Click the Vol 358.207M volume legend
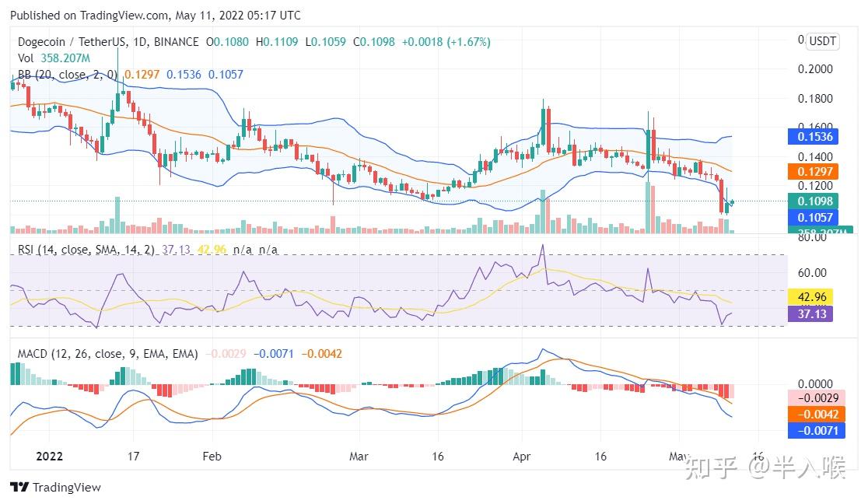 (x=54, y=58)
